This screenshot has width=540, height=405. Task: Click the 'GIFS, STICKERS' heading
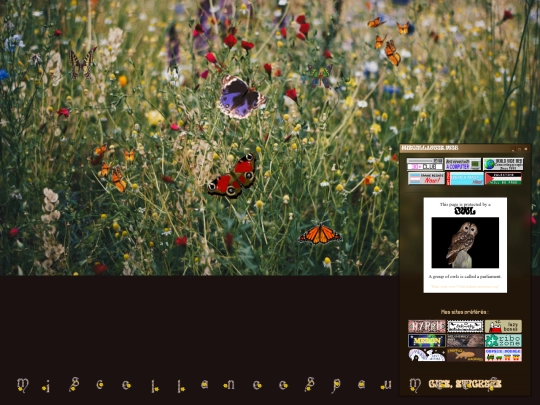coord(465,384)
